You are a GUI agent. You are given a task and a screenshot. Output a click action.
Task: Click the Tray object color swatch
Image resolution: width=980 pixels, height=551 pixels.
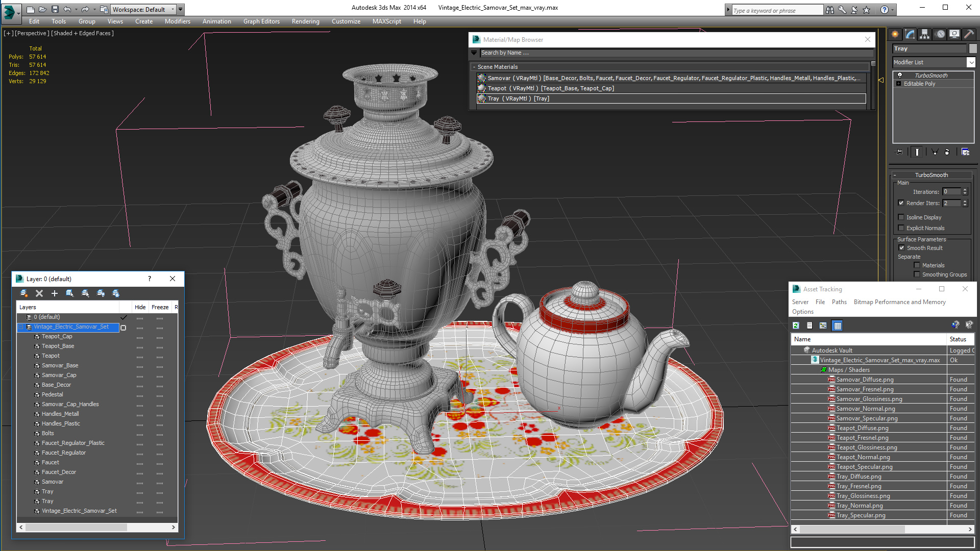pos(973,48)
